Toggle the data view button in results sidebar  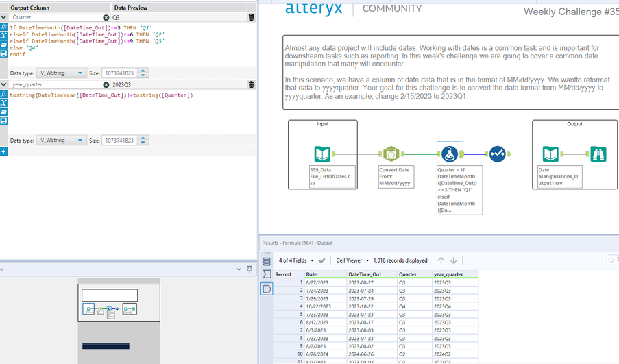pos(267,289)
